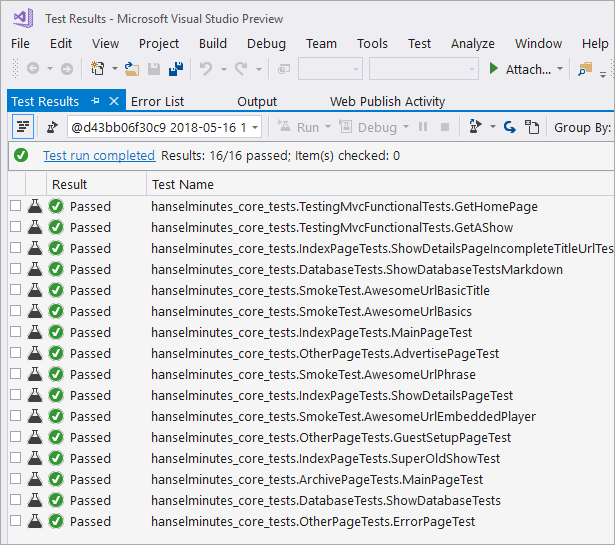Expand the Run button dropdown arrow

click(x=328, y=127)
